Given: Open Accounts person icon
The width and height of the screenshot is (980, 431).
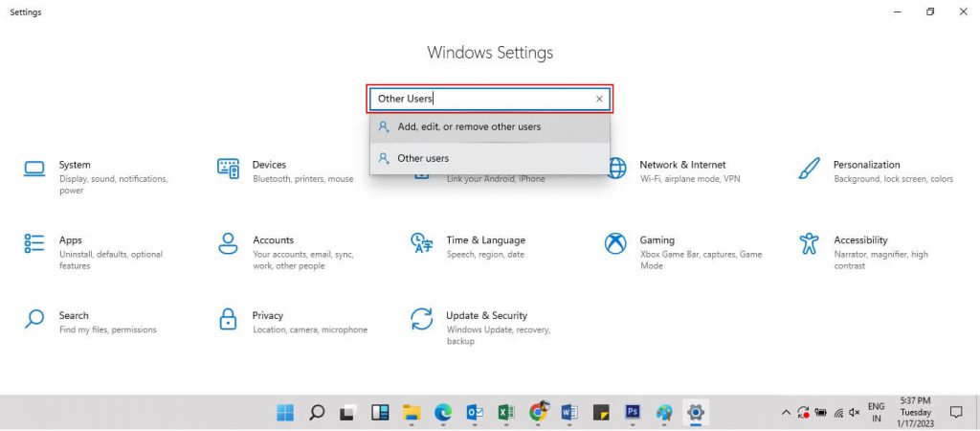Looking at the screenshot, I should (x=228, y=243).
